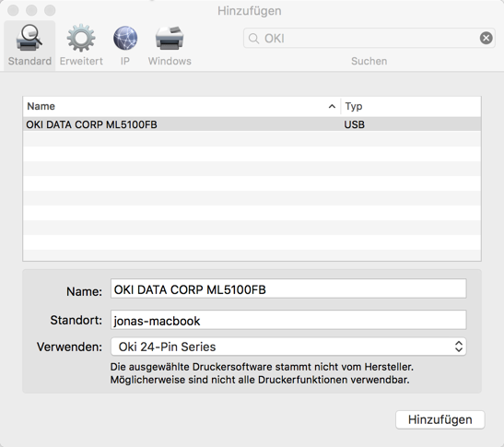Toggle the sort direction arrow in Name column
Screen dimensions: 504x447
(332, 106)
